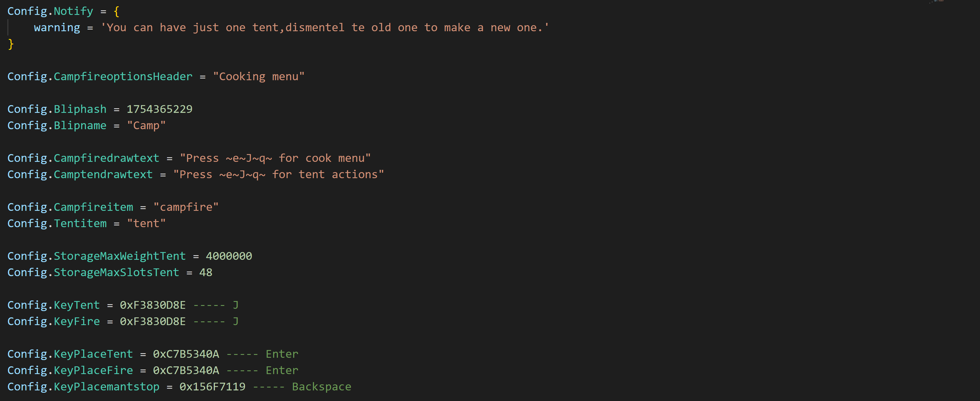Place cursor in 'dismentel' in warning string
This screenshot has height=401, width=980.
pyautogui.click(x=315, y=28)
